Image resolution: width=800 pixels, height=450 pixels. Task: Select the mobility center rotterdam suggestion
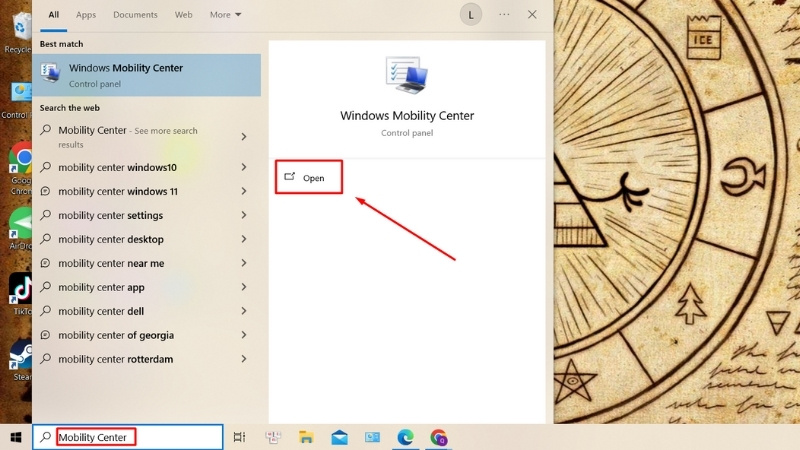tap(146, 359)
